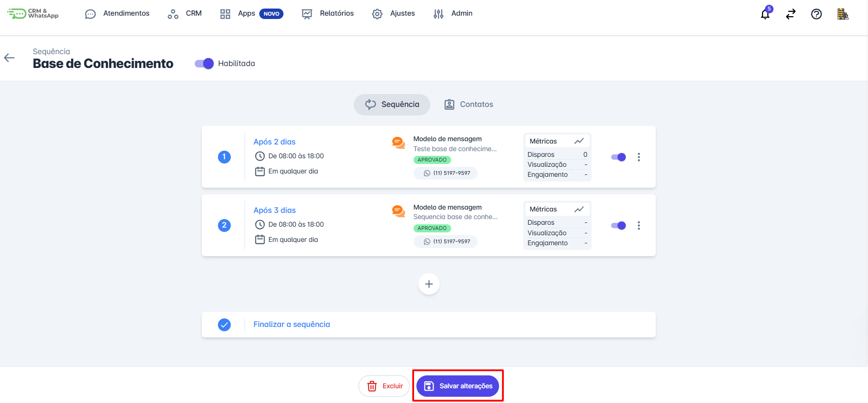Go back using the left arrow

tap(9, 58)
